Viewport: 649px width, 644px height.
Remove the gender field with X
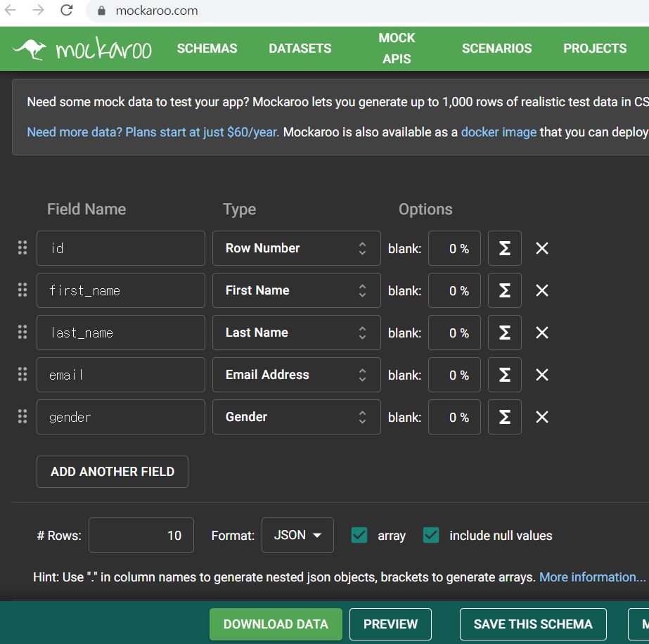(542, 417)
